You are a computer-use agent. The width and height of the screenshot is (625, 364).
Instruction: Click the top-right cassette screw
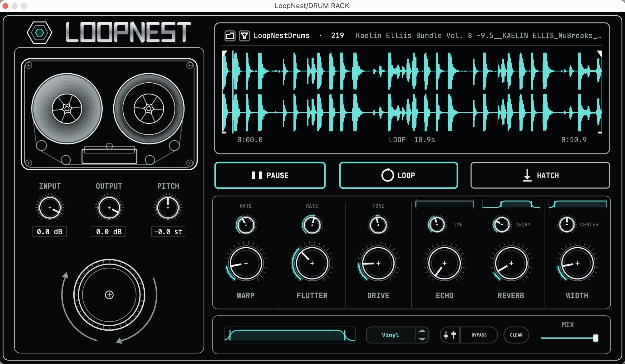click(x=189, y=65)
